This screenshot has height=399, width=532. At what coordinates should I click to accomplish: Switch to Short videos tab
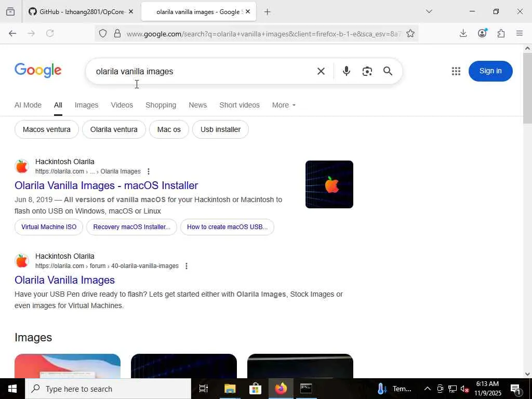[x=240, y=105]
